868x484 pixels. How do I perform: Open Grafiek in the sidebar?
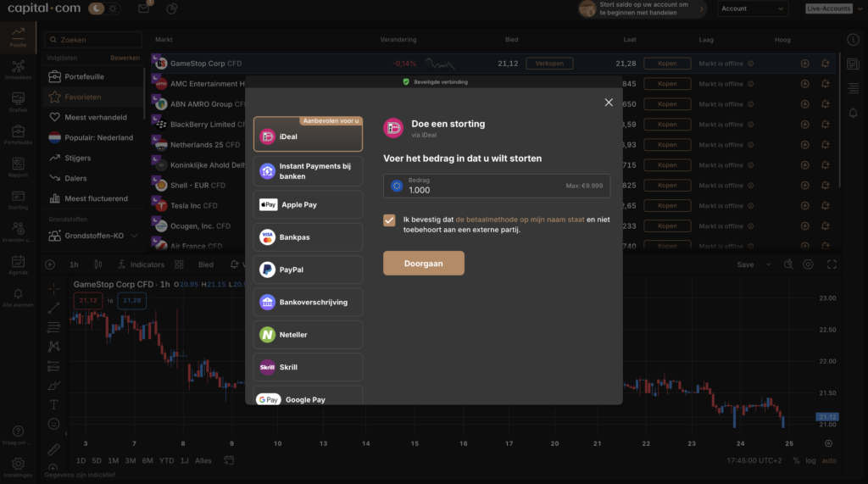tap(18, 103)
